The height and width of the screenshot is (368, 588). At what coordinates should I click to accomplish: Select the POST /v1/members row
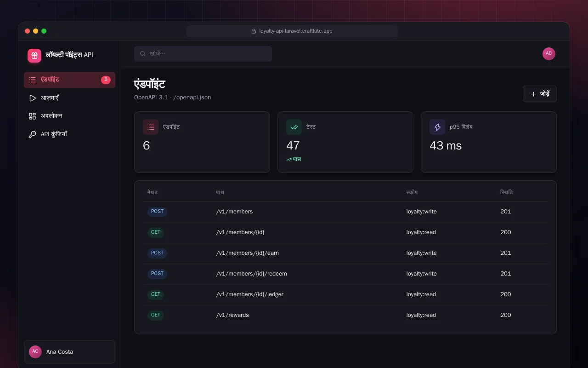[x=345, y=212]
